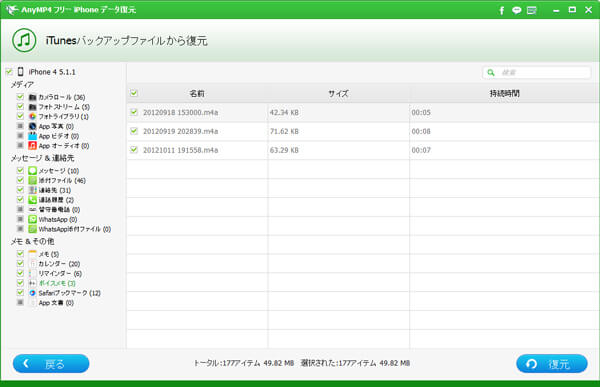Toggle the select-all checkbox in table header
Viewport: 600px width, 387px height.
134,93
